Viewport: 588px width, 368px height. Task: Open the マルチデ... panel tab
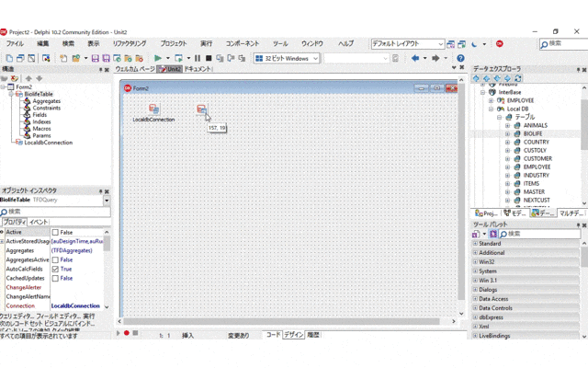(571, 213)
